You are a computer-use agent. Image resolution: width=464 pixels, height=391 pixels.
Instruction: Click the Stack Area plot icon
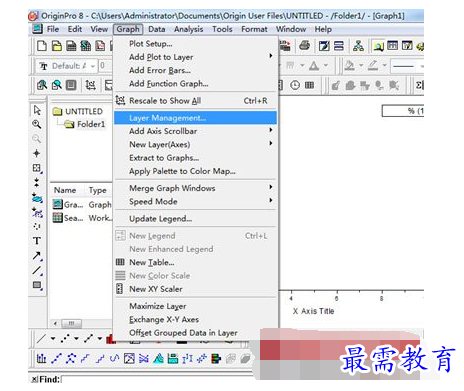(x=158, y=359)
